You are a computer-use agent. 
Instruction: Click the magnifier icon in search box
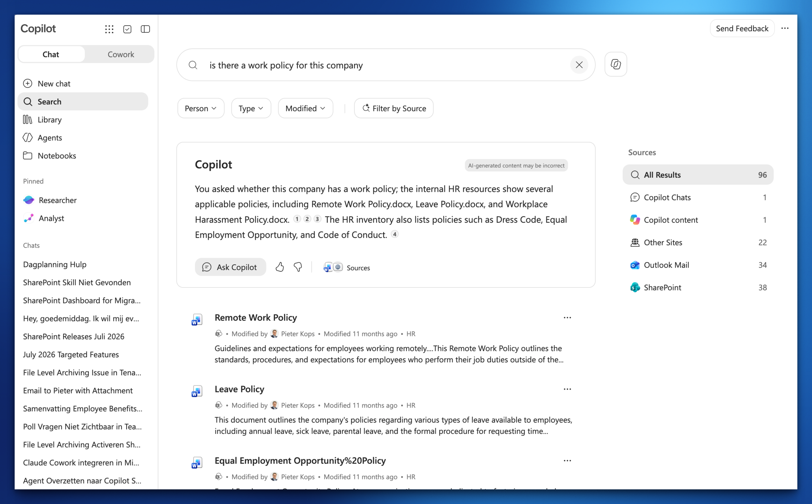tap(193, 65)
